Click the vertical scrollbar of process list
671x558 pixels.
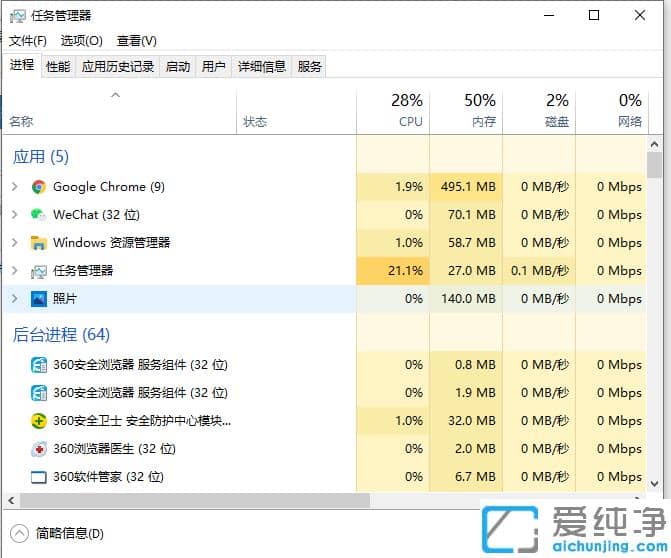(655, 300)
